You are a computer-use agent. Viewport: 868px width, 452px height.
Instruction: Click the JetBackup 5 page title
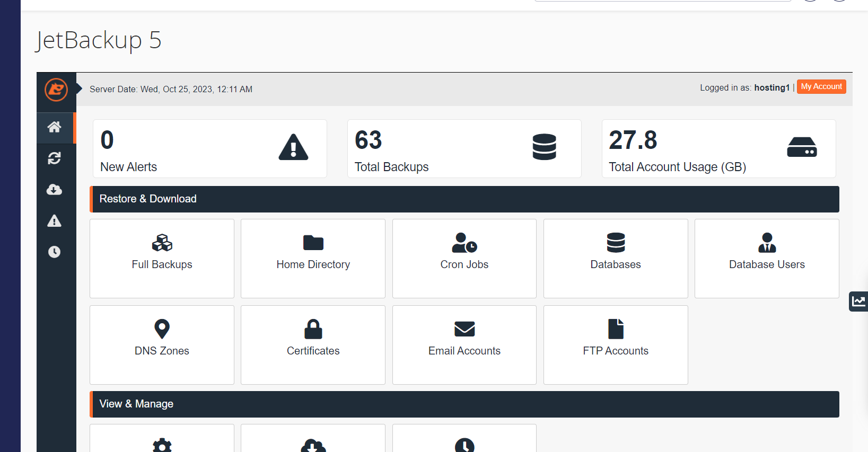pyautogui.click(x=99, y=40)
